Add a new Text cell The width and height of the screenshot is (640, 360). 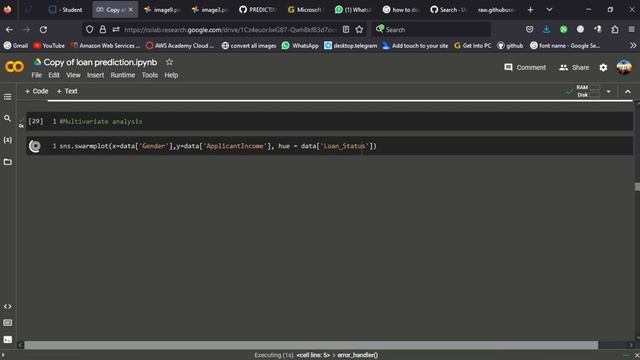tap(67, 91)
